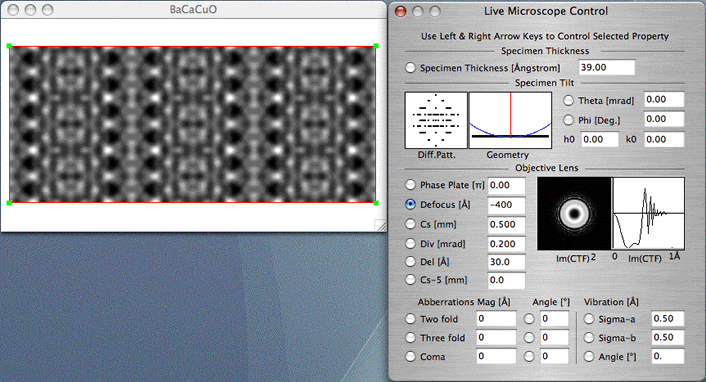The image size is (706, 382).
Task: Select the Cs [mm] radio button
Action: pos(410,224)
